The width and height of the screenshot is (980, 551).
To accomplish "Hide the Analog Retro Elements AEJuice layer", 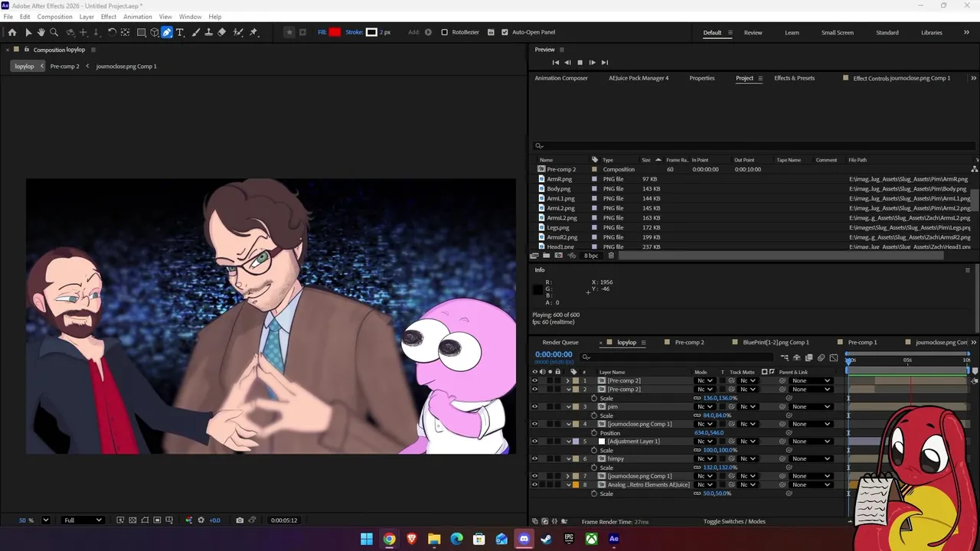I will 534,484.
